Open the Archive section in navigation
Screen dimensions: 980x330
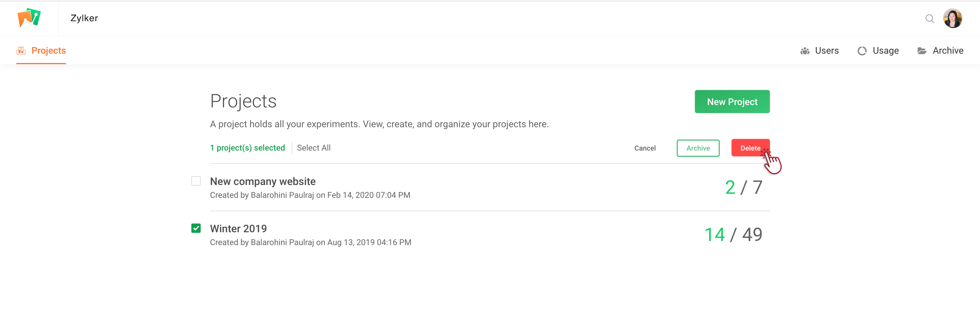pyautogui.click(x=948, y=50)
